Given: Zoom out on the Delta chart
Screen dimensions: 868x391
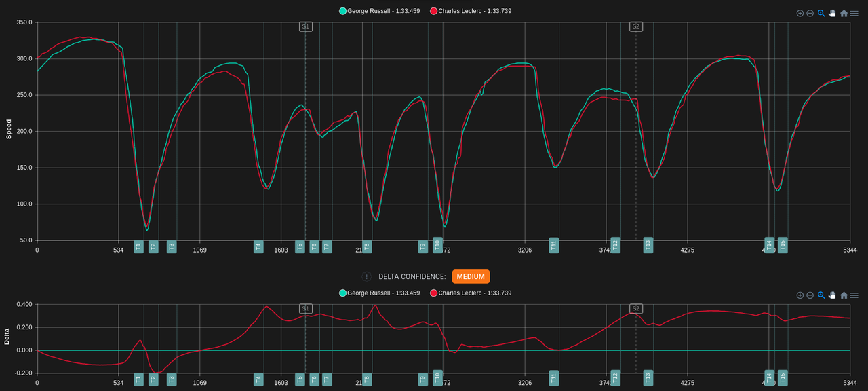Looking at the screenshot, I should pyautogui.click(x=810, y=295).
